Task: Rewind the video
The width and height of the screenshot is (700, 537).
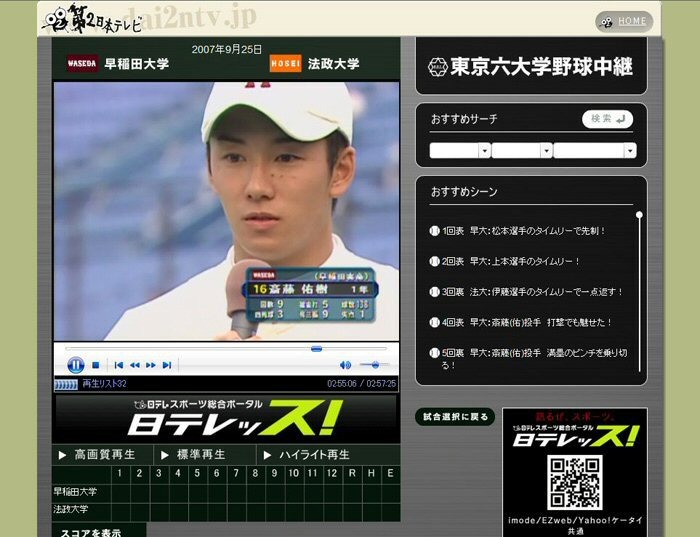Action: [134, 365]
